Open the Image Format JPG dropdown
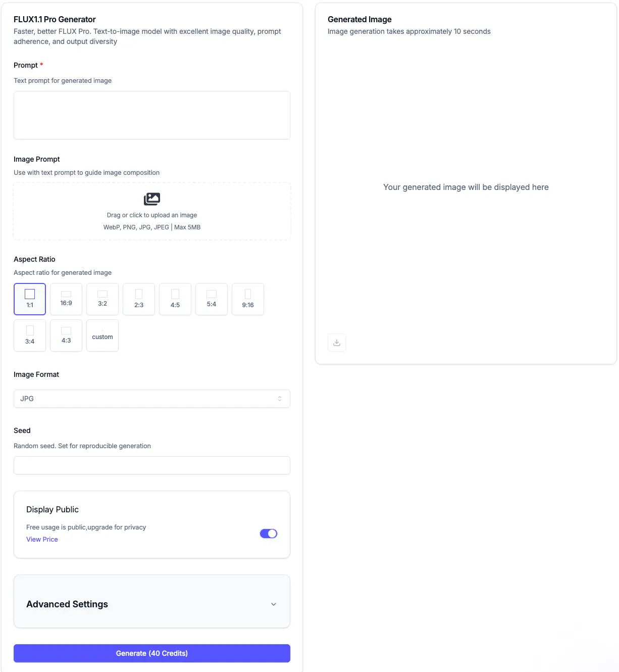Viewport: 619px width, 672px height. tap(152, 399)
